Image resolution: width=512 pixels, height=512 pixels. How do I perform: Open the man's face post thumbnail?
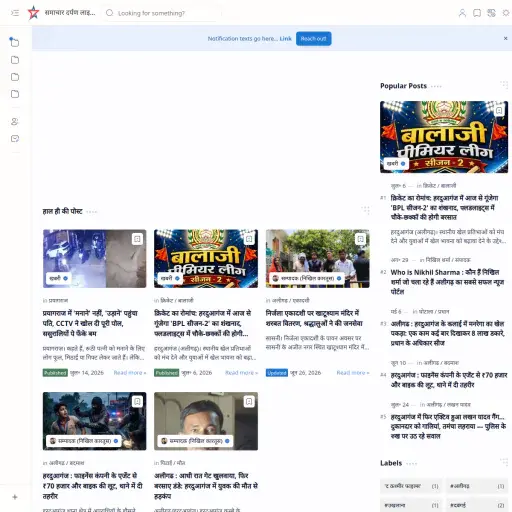pyautogui.click(x=206, y=421)
